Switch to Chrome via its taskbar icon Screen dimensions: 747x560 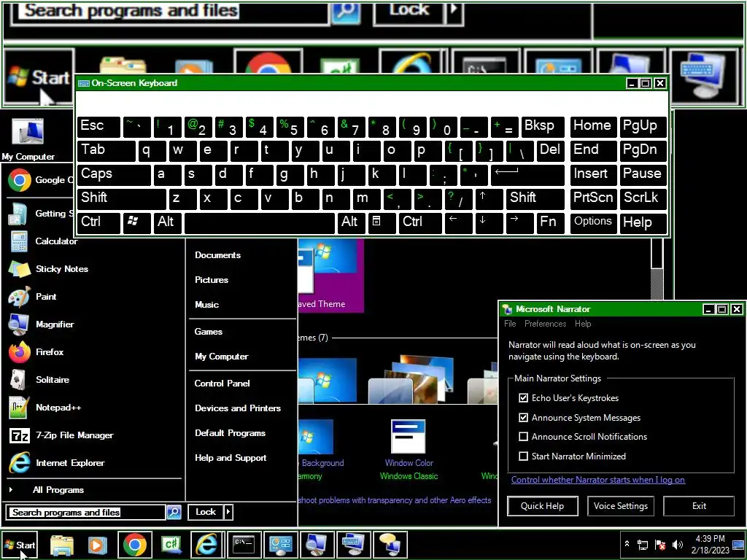[x=135, y=545]
